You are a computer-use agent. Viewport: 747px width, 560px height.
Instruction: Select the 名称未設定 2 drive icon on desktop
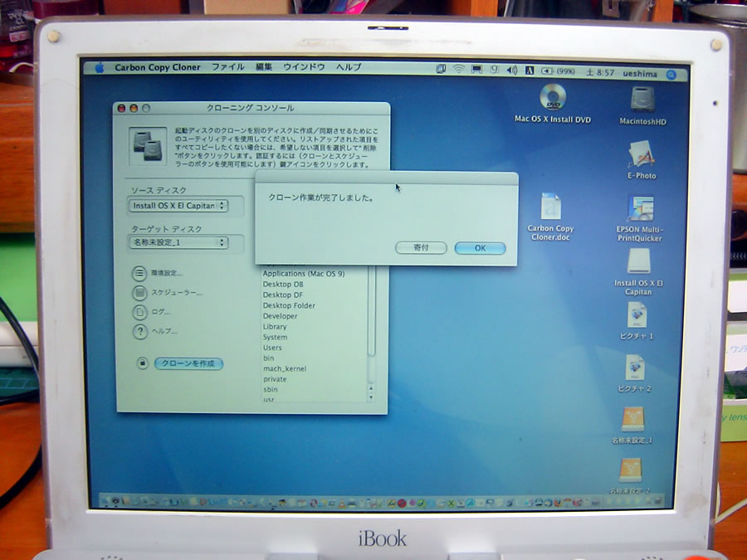click(x=631, y=470)
